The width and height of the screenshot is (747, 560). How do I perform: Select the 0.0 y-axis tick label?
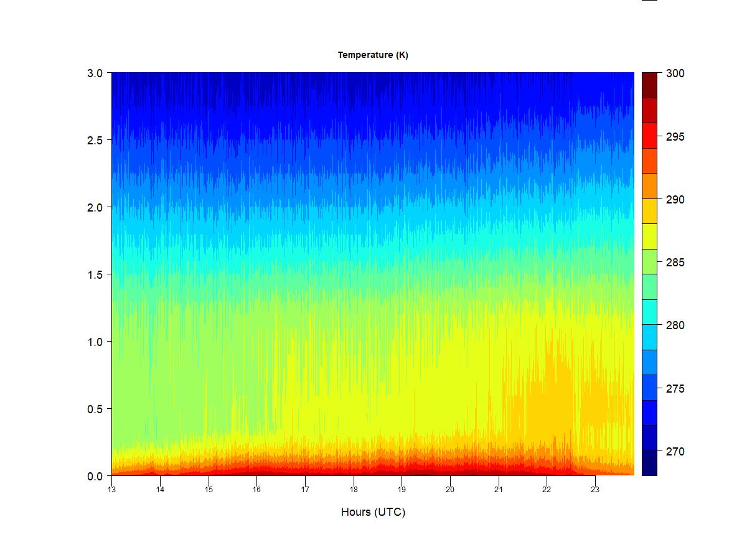(95, 476)
